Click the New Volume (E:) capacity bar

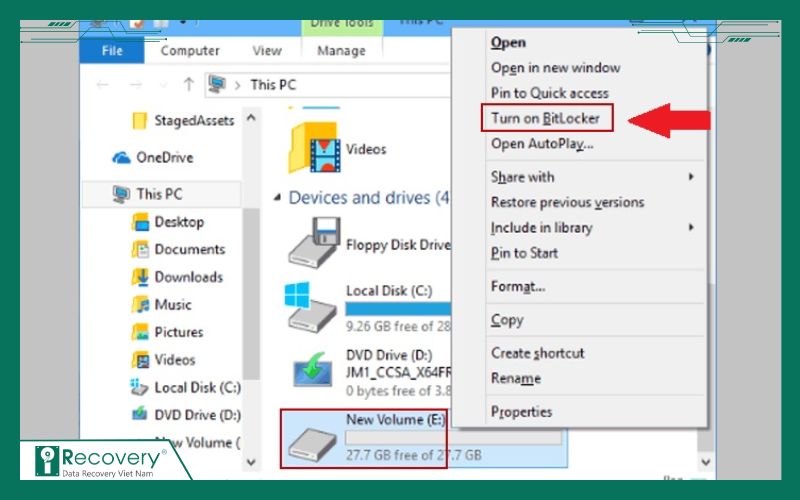click(454, 438)
